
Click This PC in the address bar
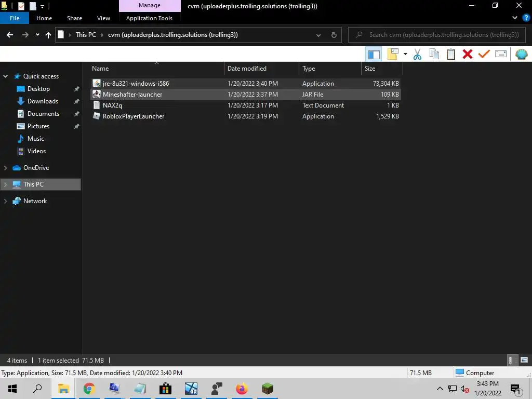point(86,35)
